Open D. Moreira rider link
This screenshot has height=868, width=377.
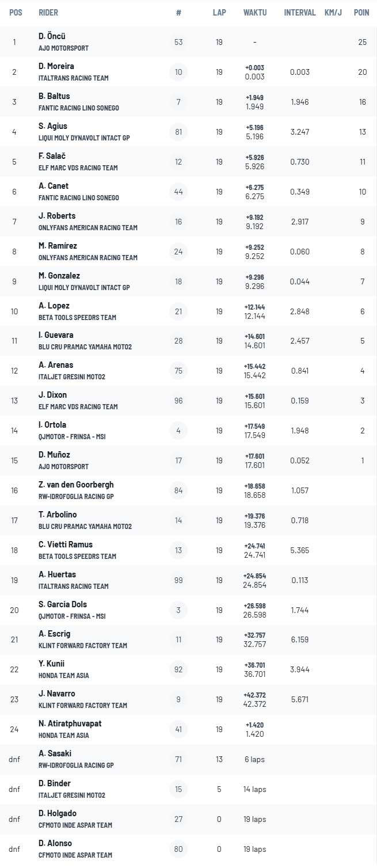(56, 66)
